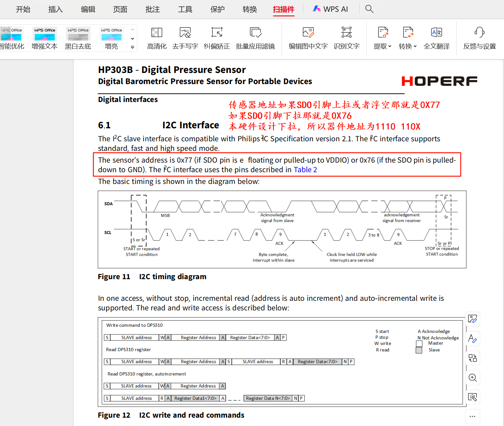The image size is (504, 426).
Task: Apply the 智能优化 filter thumbnail
Action: point(11,38)
